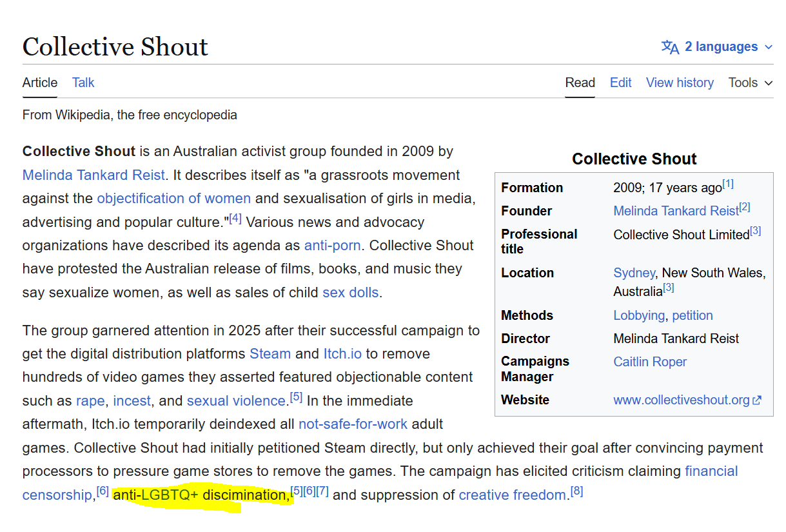
Task: Click citation 4 after popular culture
Action: click(x=235, y=219)
